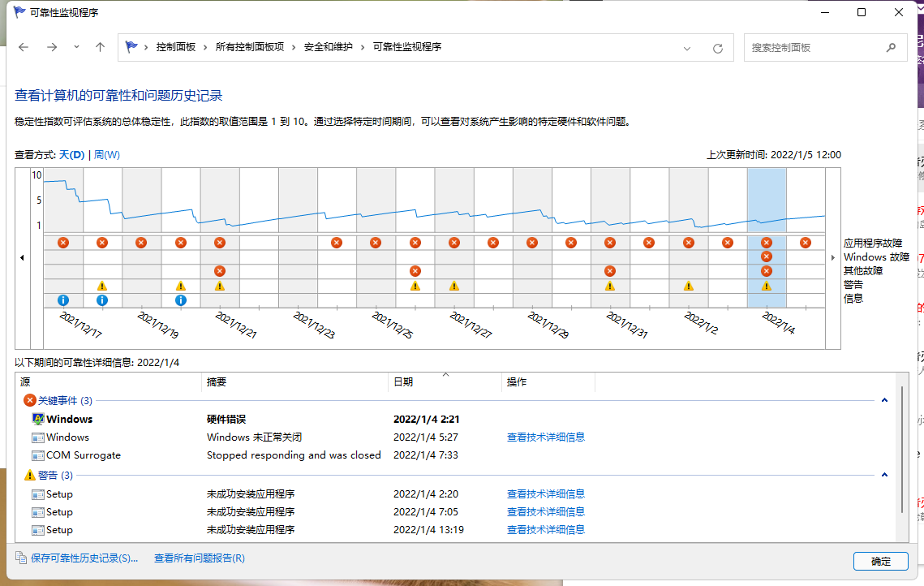Viewport: 924px width, 586px height.
Task: Sort by 日期 column header
Action: pyautogui.click(x=445, y=382)
